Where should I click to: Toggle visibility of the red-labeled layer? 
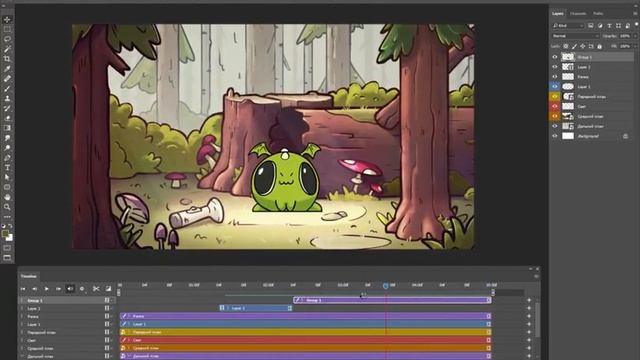555,107
